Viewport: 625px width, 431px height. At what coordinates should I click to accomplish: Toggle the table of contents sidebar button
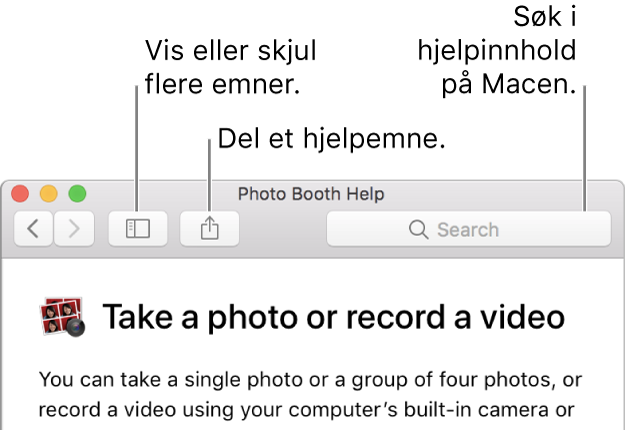click(138, 229)
